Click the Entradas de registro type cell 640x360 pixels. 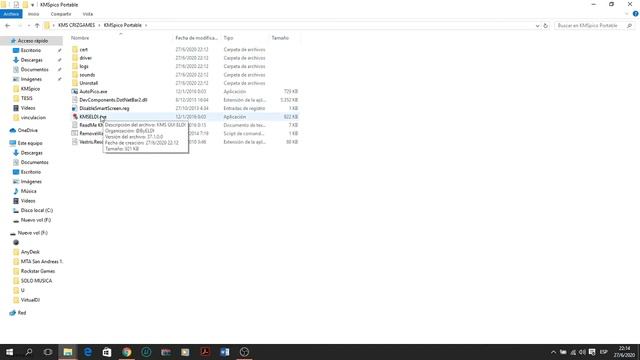click(x=244, y=108)
